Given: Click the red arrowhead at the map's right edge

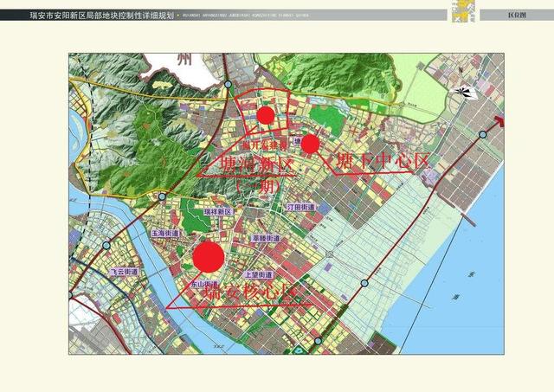Looking at the screenshot, I should click(x=499, y=120).
